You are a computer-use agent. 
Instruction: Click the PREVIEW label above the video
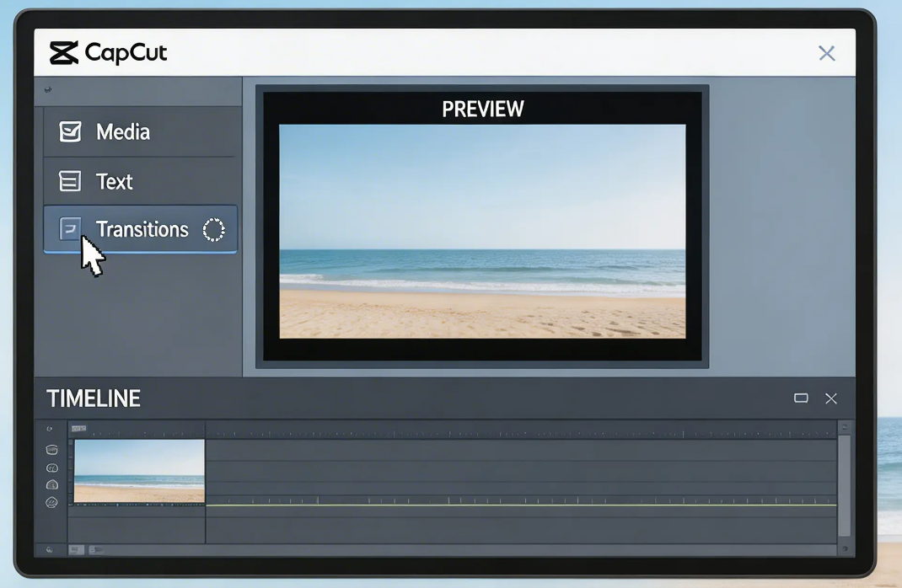pyautogui.click(x=482, y=109)
